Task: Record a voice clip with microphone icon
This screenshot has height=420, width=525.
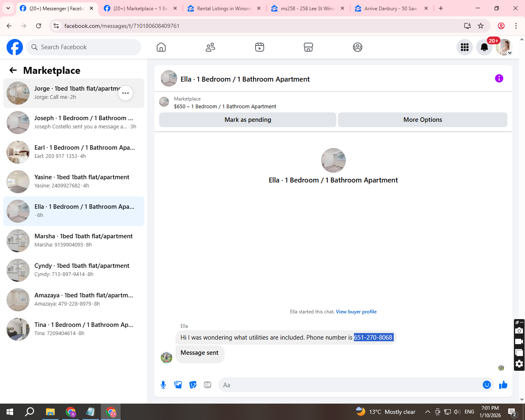Action: [x=163, y=385]
